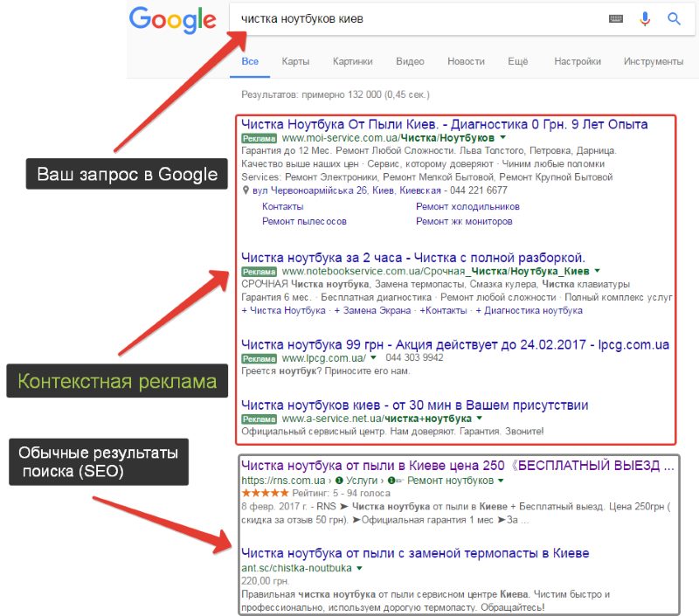Click the blue search magnifier icon
This screenshot has width=699, height=616.
click(674, 18)
